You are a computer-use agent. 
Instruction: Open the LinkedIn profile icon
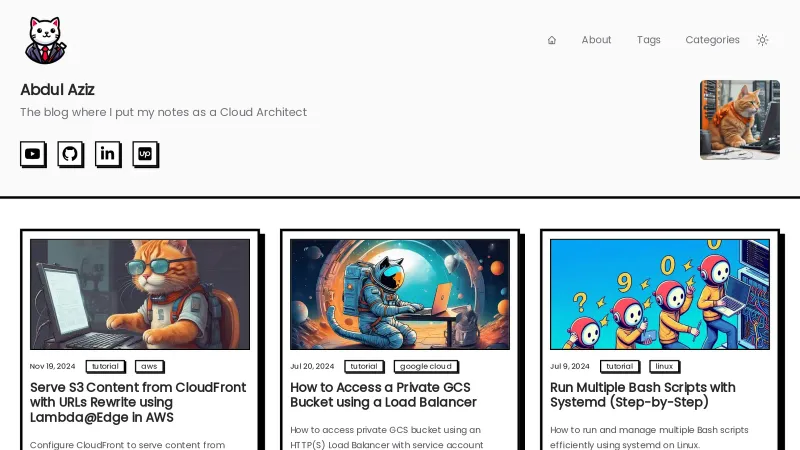tap(108, 154)
